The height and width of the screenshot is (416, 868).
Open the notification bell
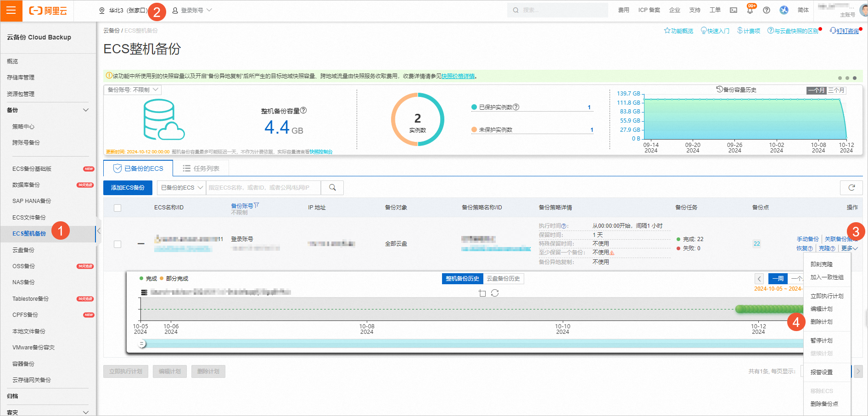pyautogui.click(x=750, y=10)
